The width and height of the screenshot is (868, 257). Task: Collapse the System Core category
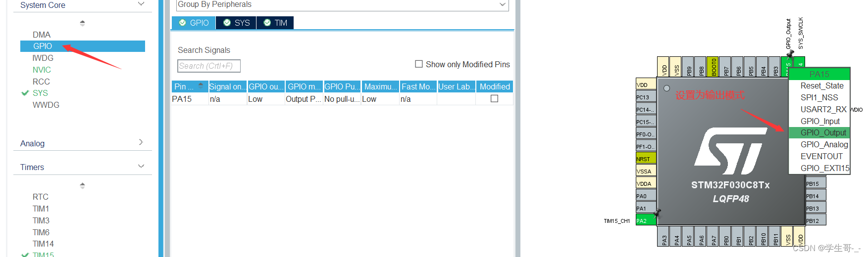(x=141, y=4)
